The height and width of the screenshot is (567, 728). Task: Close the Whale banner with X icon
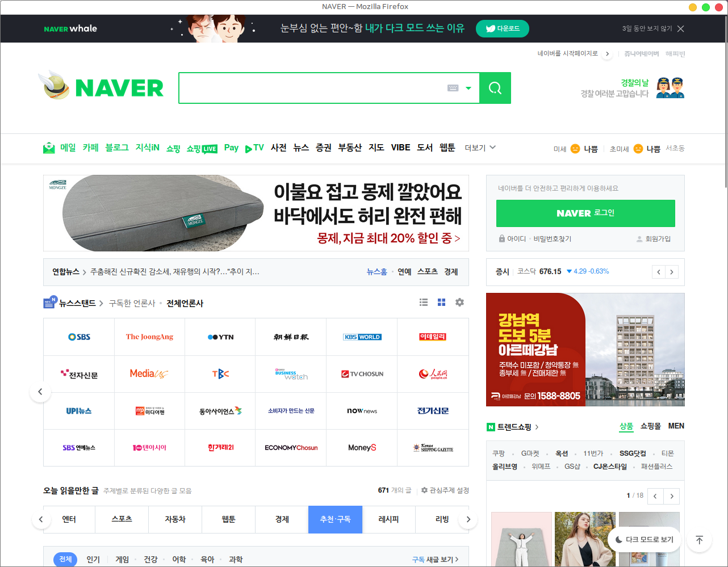[681, 28]
